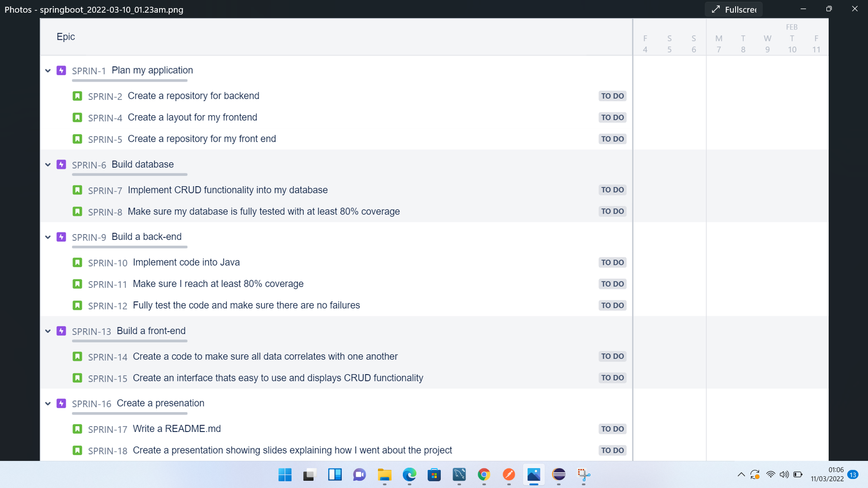Launch Postman from the taskbar
868x488 pixels.
click(x=509, y=475)
